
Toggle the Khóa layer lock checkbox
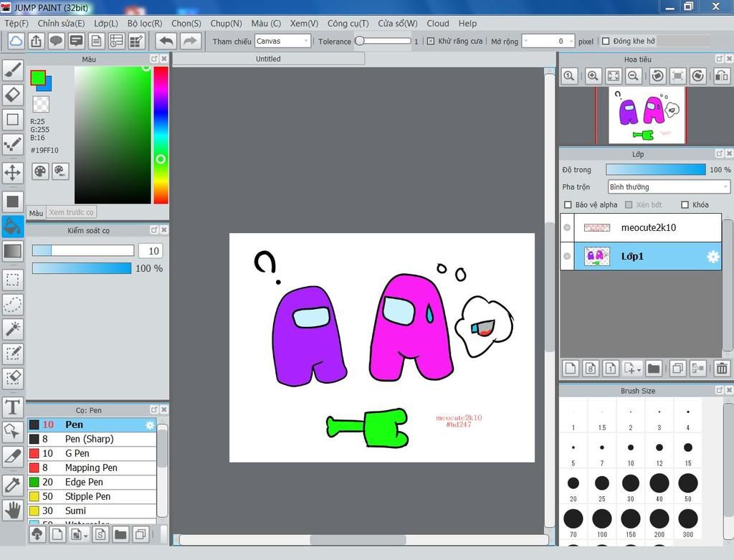(685, 204)
